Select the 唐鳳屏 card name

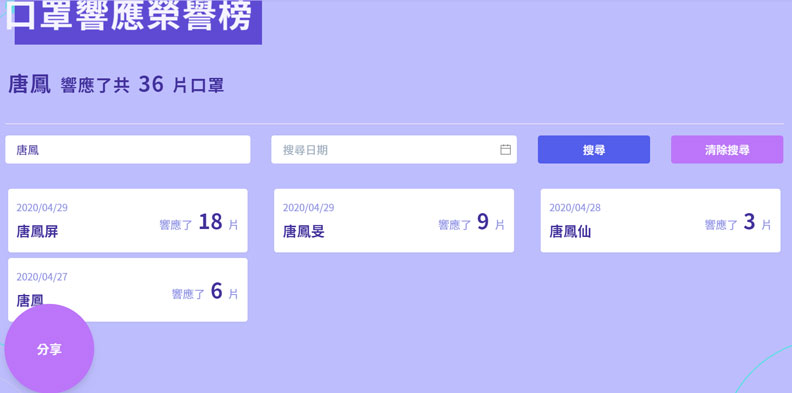coord(37,231)
